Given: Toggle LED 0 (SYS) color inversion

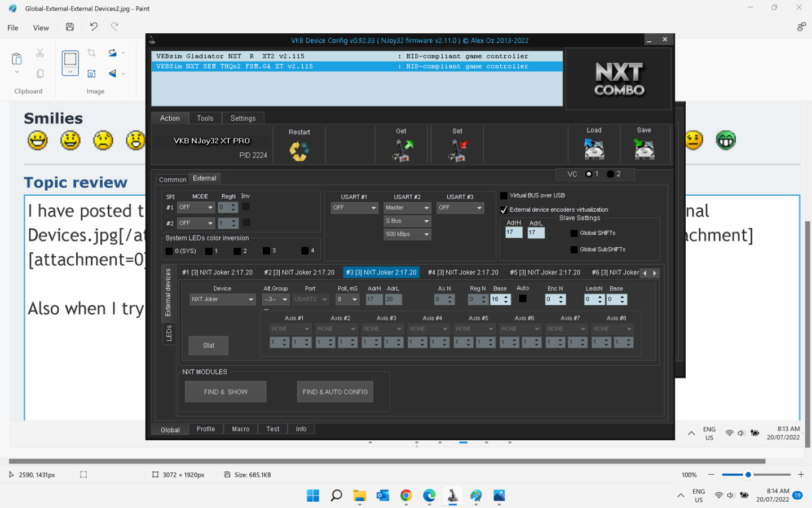Looking at the screenshot, I should pos(169,251).
